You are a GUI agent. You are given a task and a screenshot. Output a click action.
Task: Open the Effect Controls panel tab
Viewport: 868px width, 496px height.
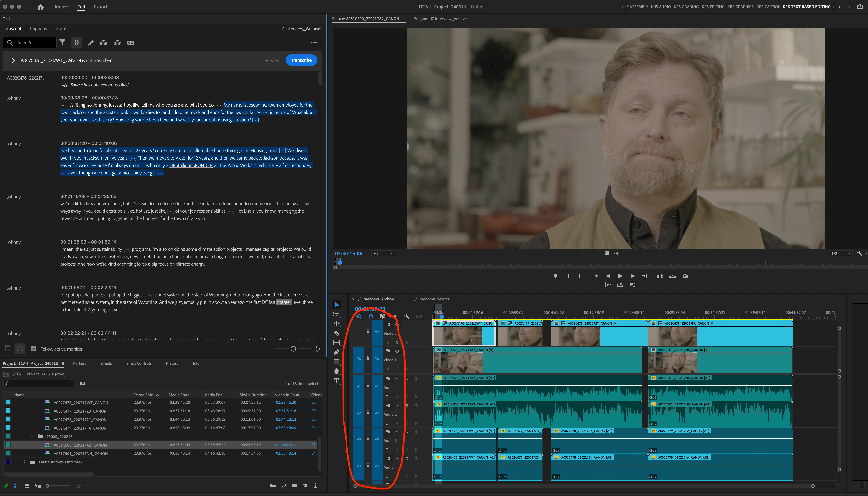tap(139, 363)
